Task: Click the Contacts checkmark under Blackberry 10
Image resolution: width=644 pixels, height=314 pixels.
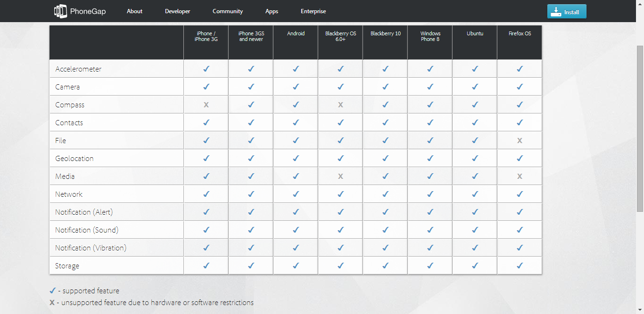Action: tap(385, 122)
